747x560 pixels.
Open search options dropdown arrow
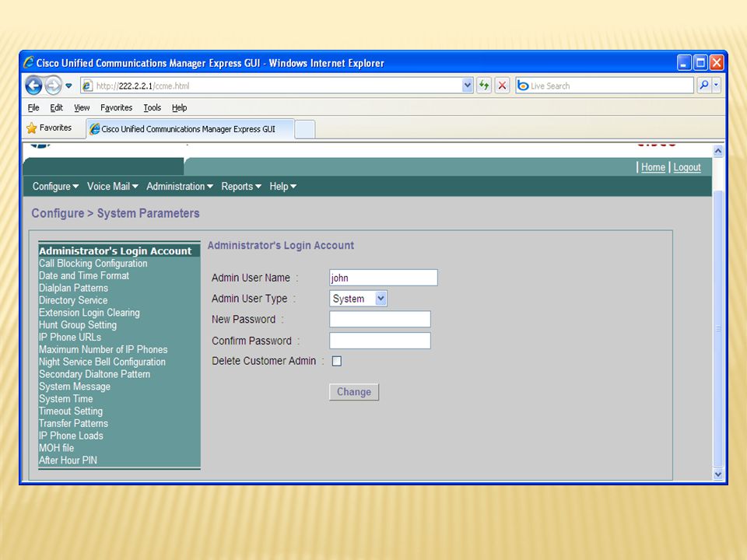tap(716, 86)
